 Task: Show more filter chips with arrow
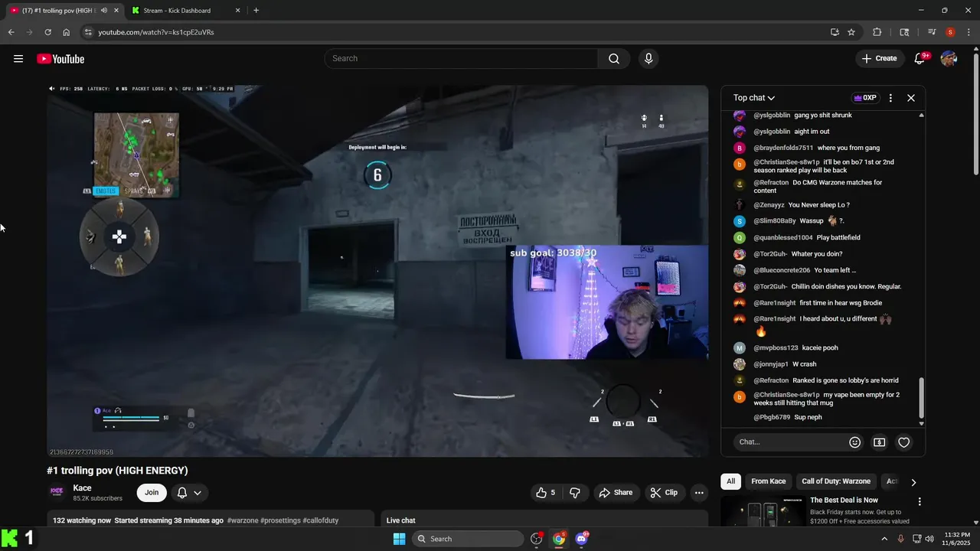click(x=913, y=482)
